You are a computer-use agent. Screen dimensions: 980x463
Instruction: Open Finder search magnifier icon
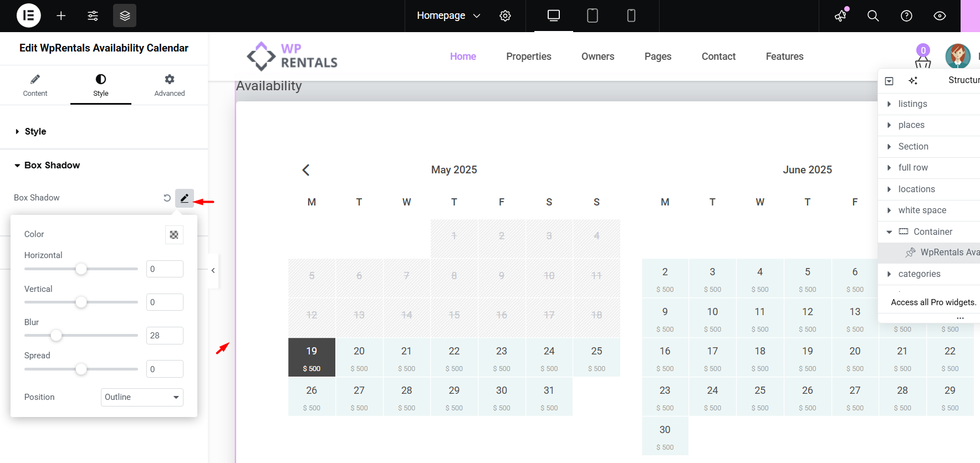click(873, 16)
